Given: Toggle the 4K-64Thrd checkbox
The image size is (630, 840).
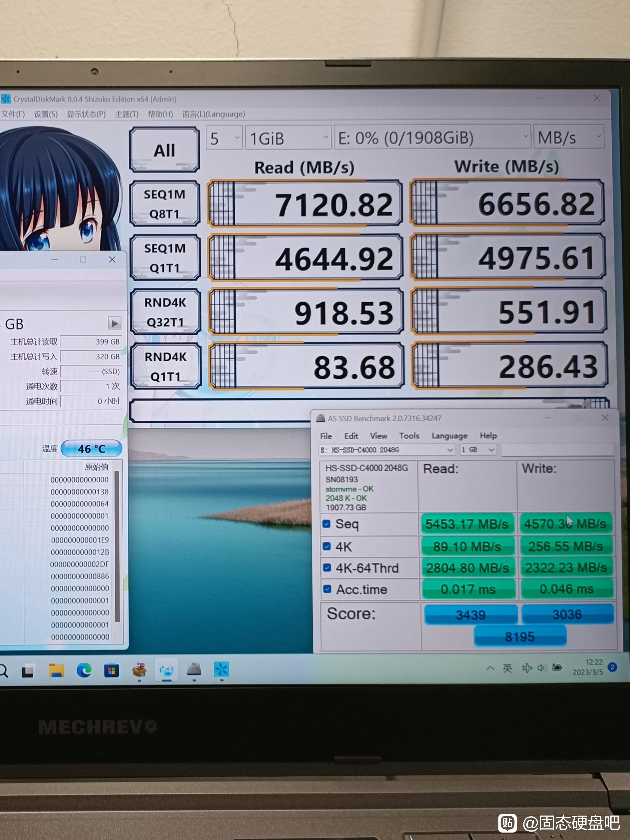Looking at the screenshot, I should pos(327,568).
